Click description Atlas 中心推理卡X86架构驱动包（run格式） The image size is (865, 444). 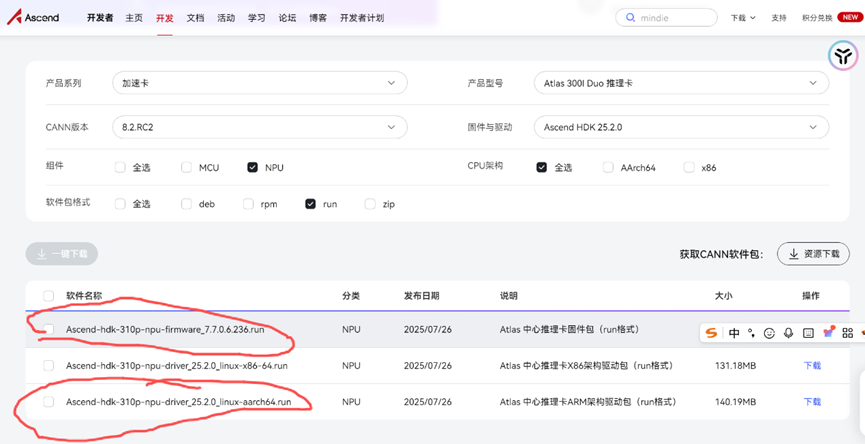[588, 365]
